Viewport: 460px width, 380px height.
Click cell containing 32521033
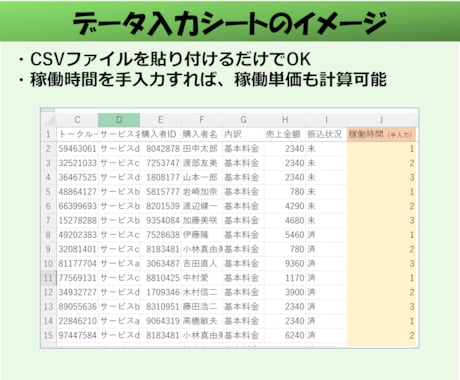(77, 163)
